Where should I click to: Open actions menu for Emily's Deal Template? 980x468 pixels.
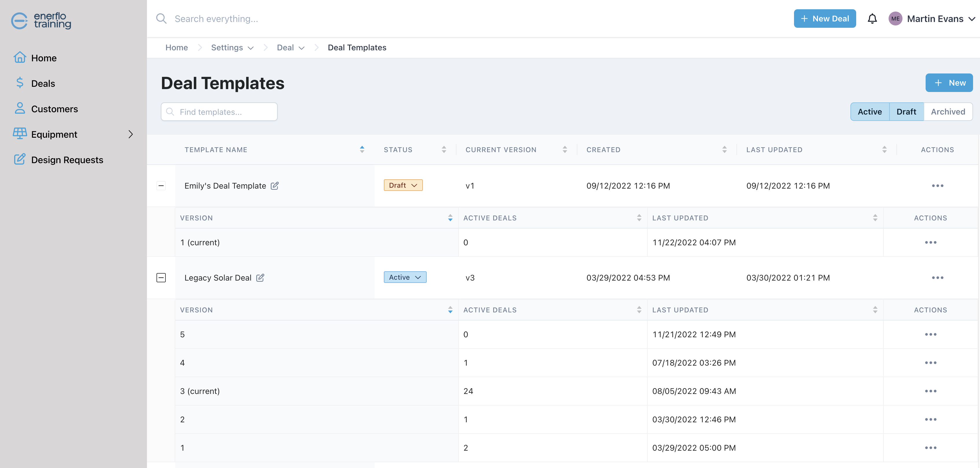(937, 186)
